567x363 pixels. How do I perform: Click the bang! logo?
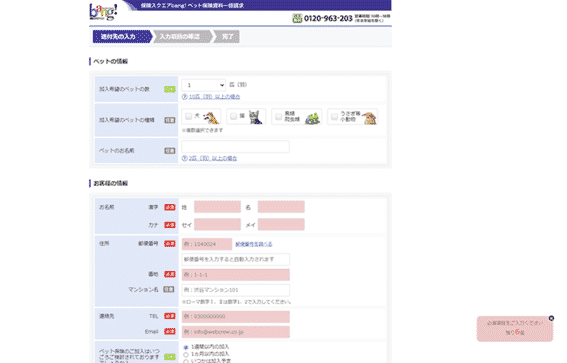coord(103,12)
